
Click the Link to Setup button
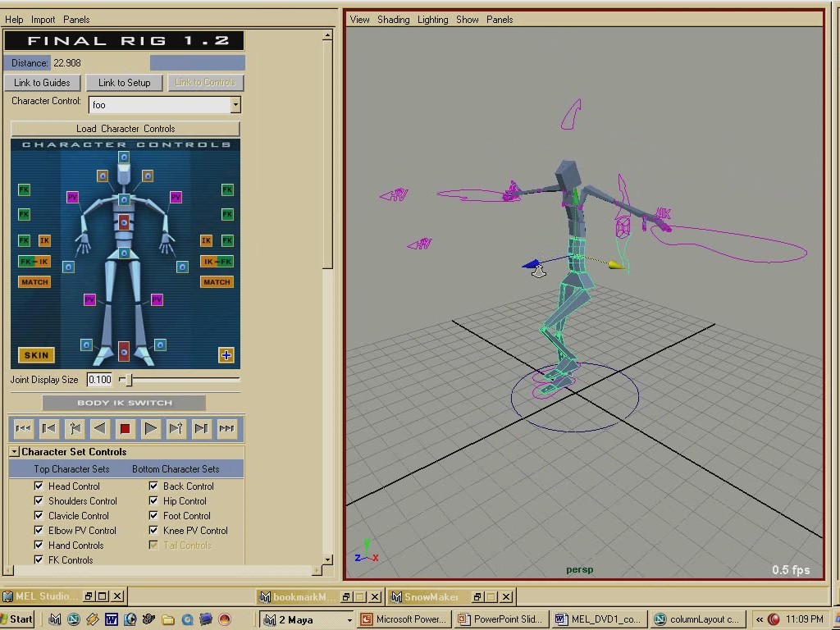pyautogui.click(x=125, y=83)
